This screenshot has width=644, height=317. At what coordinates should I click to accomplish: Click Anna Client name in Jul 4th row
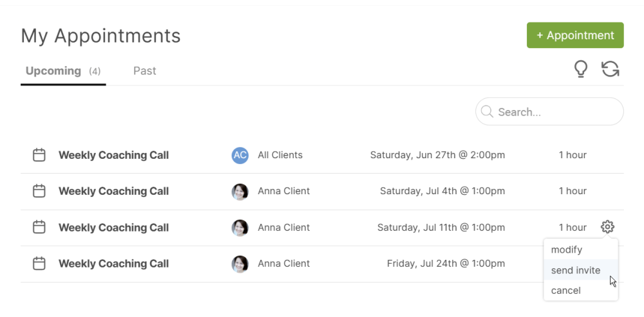tap(284, 191)
